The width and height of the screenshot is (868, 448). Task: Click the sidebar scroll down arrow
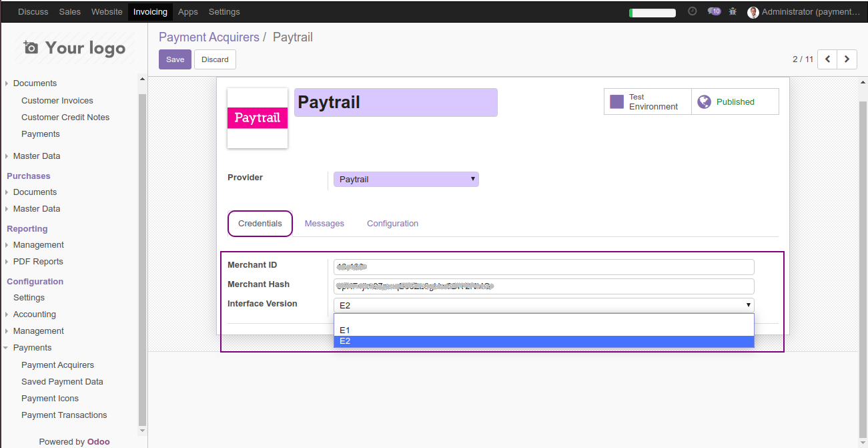142,431
